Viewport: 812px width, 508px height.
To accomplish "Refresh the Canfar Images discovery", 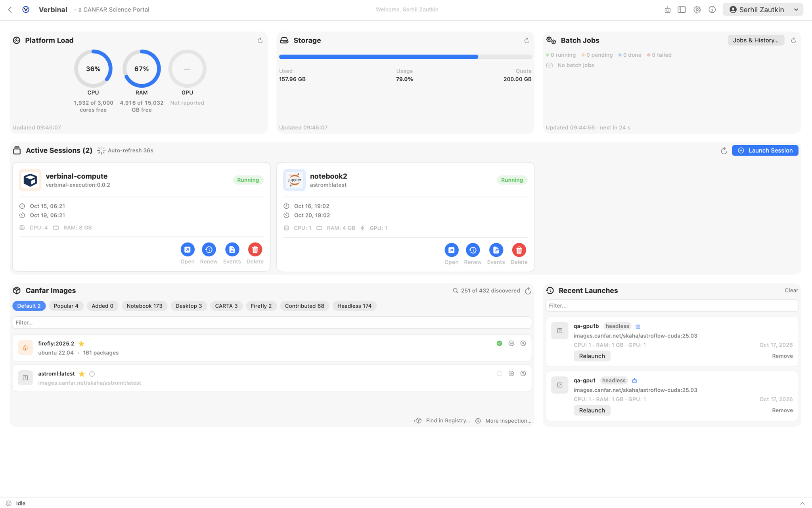I will tap(528, 291).
